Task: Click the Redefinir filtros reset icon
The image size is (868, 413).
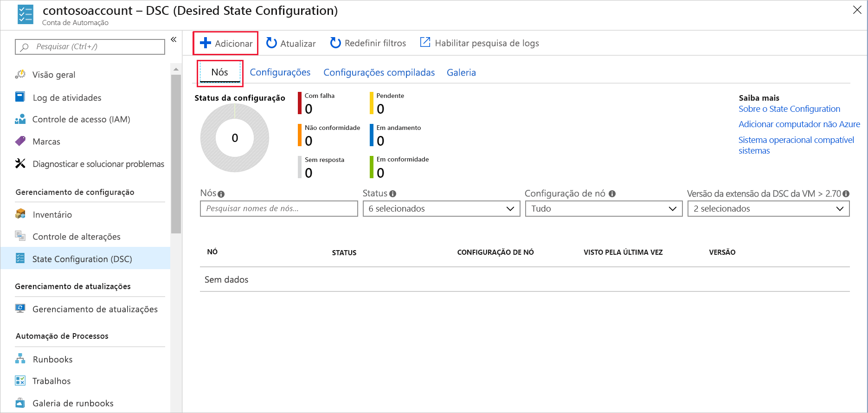Action: pos(335,43)
